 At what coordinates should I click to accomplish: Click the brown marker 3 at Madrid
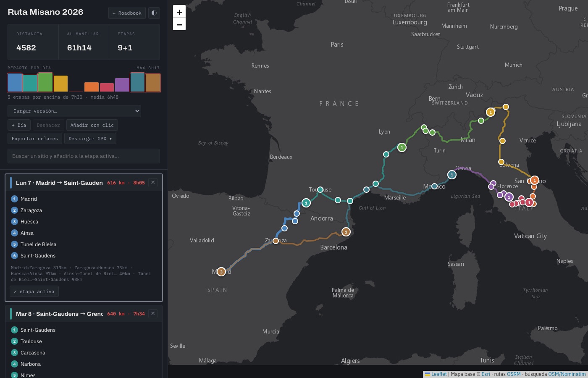coord(221,272)
